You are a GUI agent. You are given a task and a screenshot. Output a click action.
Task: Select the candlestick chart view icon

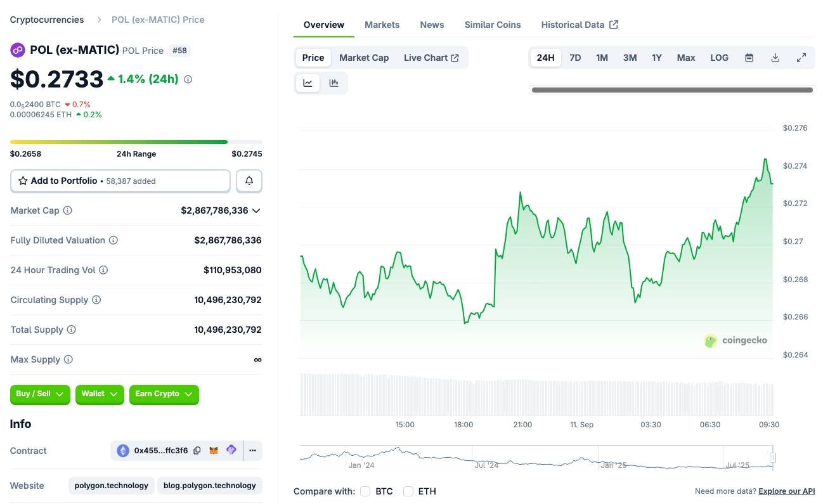point(334,83)
